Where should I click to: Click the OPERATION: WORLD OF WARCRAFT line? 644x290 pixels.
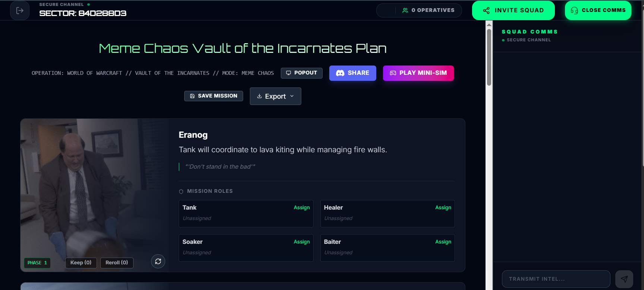point(153,73)
